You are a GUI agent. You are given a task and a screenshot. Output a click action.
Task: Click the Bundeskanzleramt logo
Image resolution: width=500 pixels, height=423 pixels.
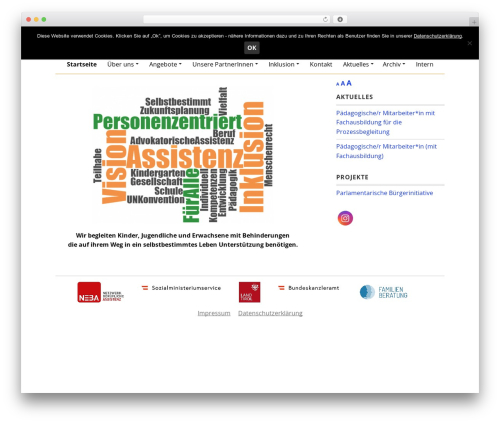(308, 288)
